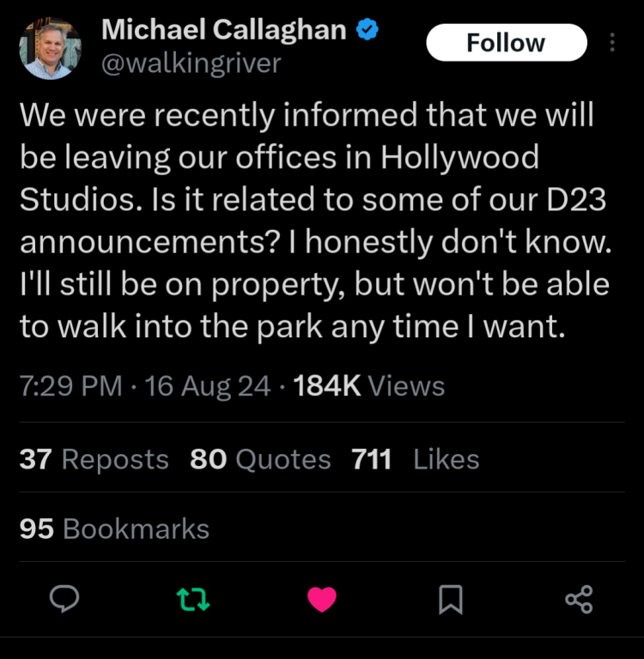The image size is (644, 659).
Task: Click the @walkingriver handle
Action: tap(191, 63)
